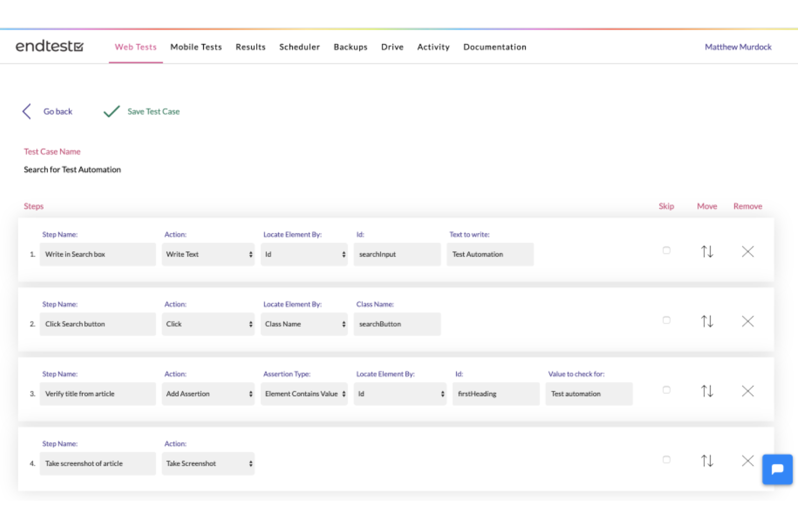Click the Go back arrow icon
Image resolution: width=798 pixels, height=532 pixels.
[x=26, y=111]
